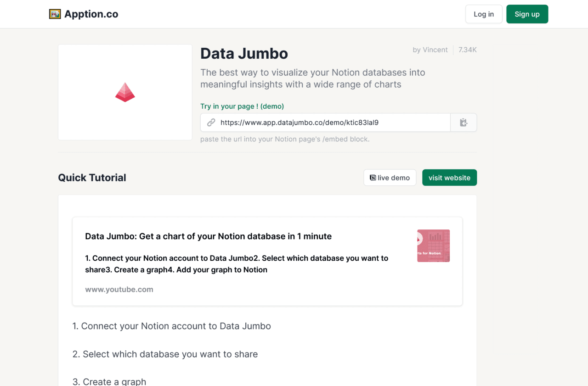Screen dimensions: 588x386
Task: Click the play icon on the video thumbnail
Action: click(x=420, y=240)
